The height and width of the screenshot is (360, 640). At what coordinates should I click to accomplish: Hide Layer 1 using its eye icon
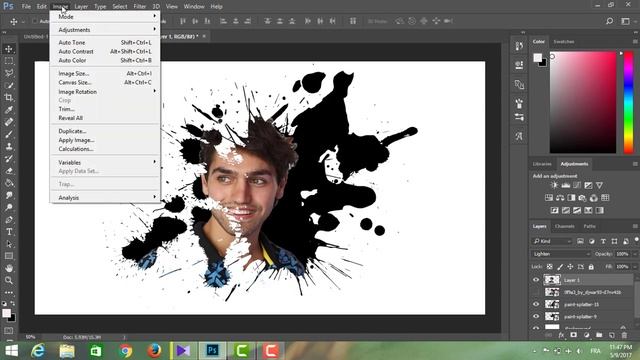pyautogui.click(x=536, y=280)
